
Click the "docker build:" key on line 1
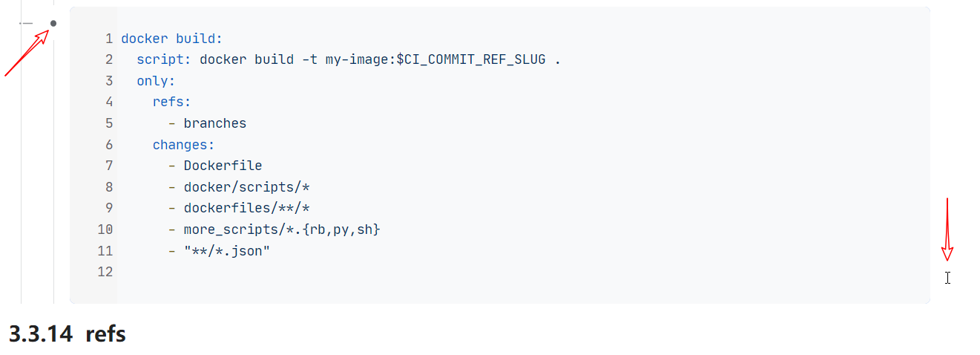[x=171, y=39]
